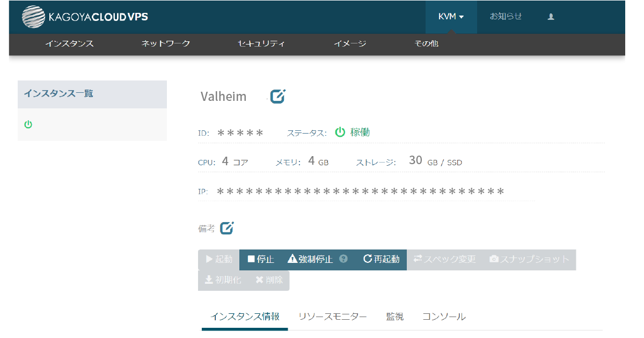The width and height of the screenshot is (644, 338).
Task: Open the KVM dropdown menu
Action: click(x=451, y=17)
